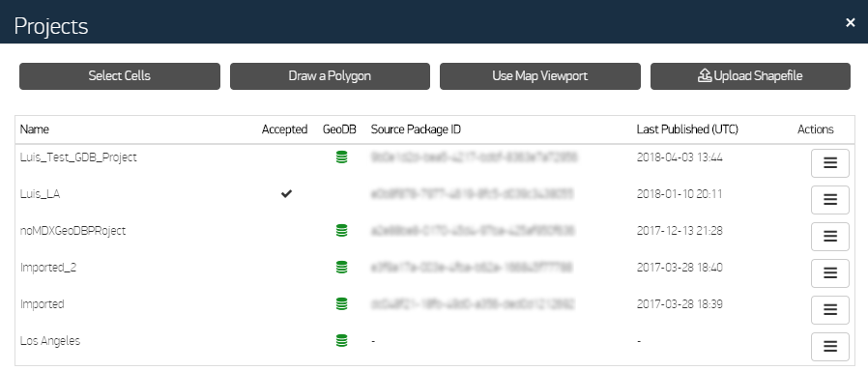868x371 pixels.
Task: Click the date 2017-12-13 21:28
Action: (680, 231)
